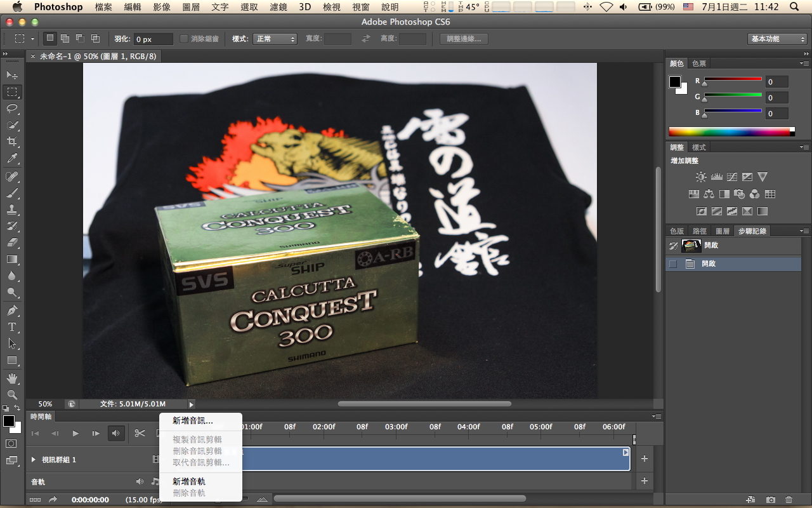The width and height of the screenshot is (812, 508).
Task: Open the 濾鏡 menu
Action: 278,7
